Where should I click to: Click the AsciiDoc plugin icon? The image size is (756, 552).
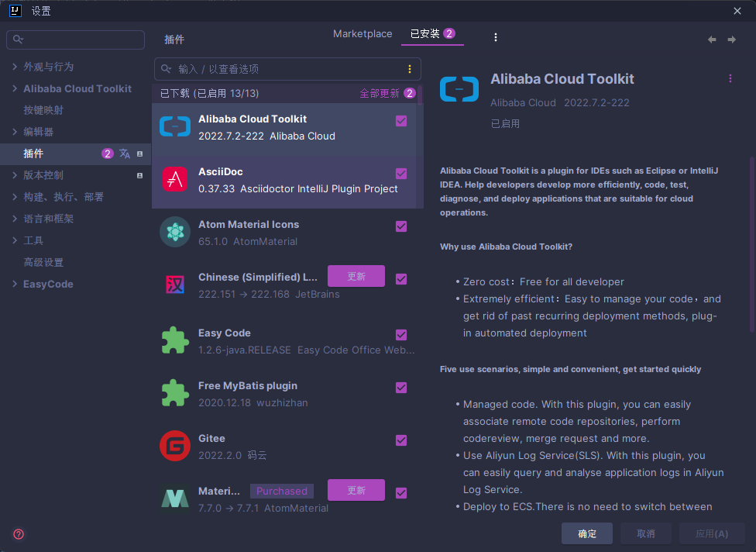coord(175,179)
